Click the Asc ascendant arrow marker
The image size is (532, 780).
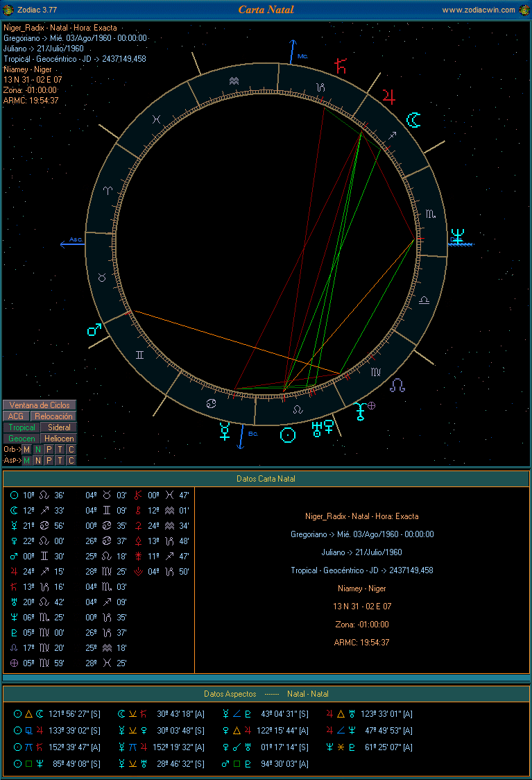pyautogui.click(x=72, y=244)
